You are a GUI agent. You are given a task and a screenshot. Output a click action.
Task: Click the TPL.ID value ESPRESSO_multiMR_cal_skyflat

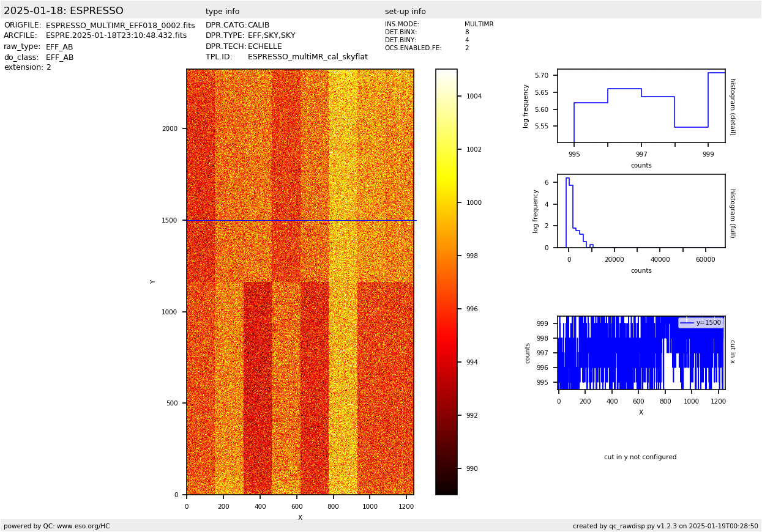(307, 57)
